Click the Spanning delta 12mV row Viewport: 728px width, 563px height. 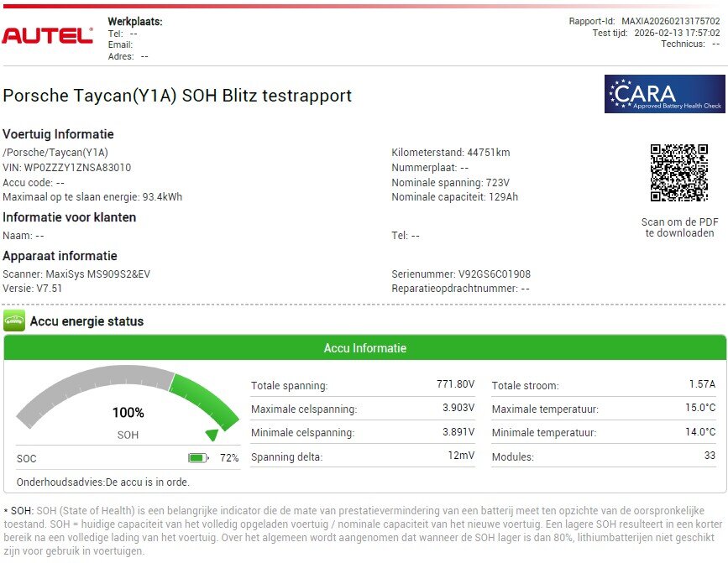coord(363,457)
